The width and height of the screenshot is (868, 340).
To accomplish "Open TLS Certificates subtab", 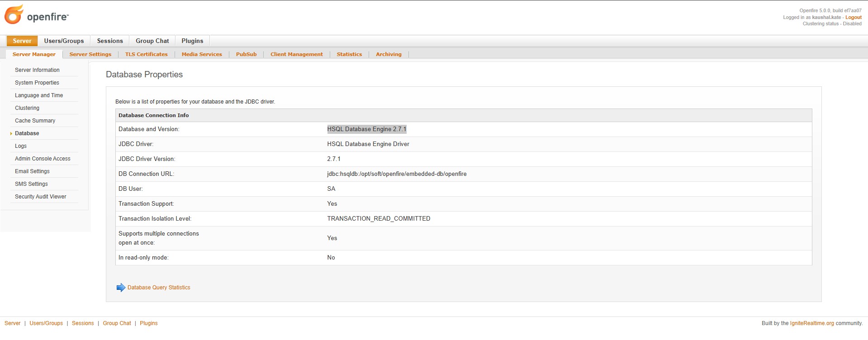I will click(146, 54).
